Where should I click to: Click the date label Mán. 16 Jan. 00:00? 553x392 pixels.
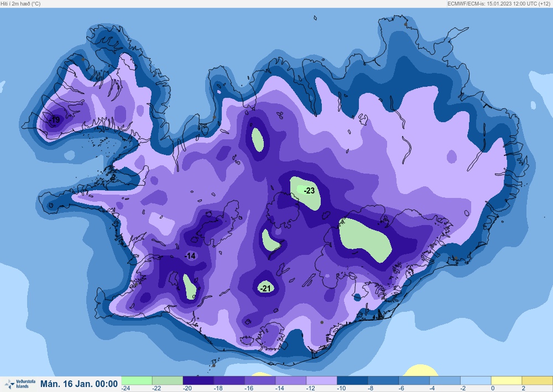[79, 384]
